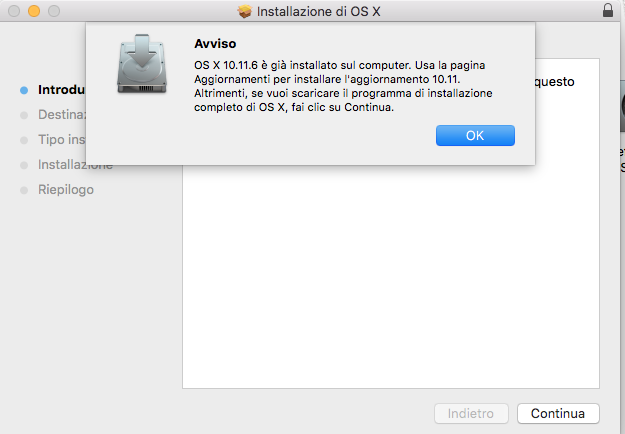
Task: Select the Riepilogo step in sidebar
Action: (66, 190)
